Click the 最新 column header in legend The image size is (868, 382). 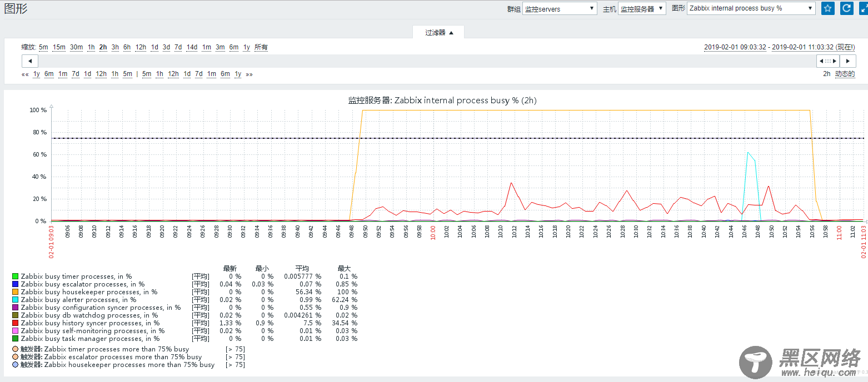coord(230,268)
